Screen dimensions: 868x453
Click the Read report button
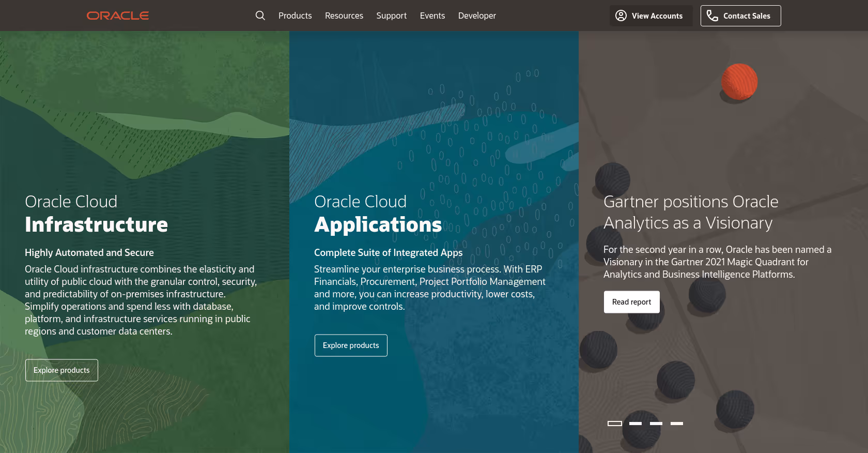632,302
